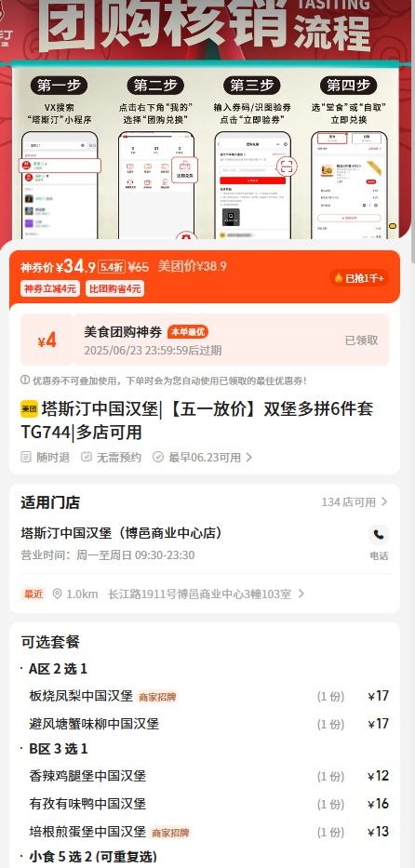This screenshot has width=415, height=868.
Task: Click the 比团购省4元 tag
Action: pos(115,288)
